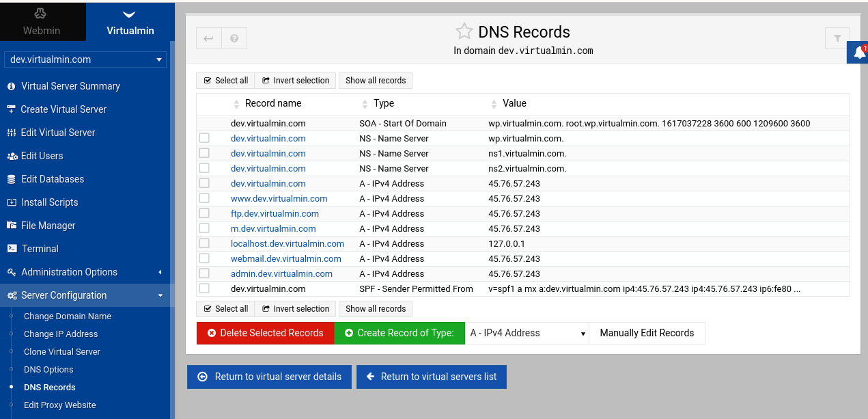
Task: Click the Edit Databases stack icon
Action: click(11, 179)
